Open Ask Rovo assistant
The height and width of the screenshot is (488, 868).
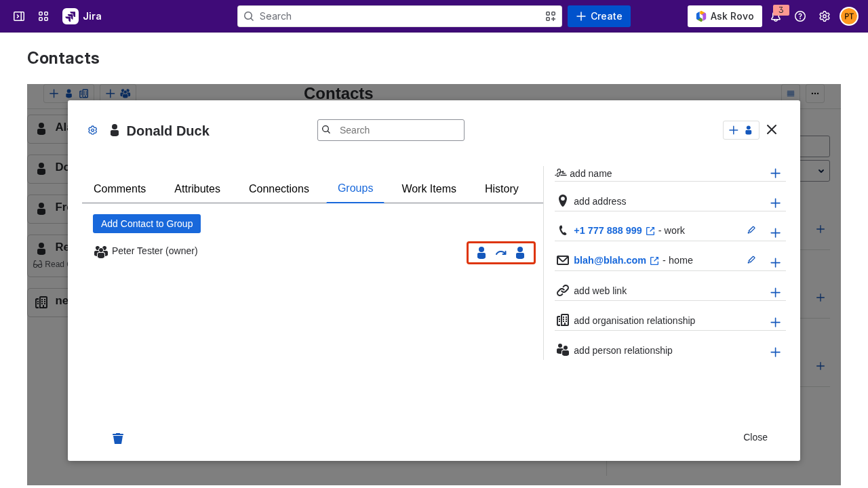pyautogui.click(x=725, y=16)
